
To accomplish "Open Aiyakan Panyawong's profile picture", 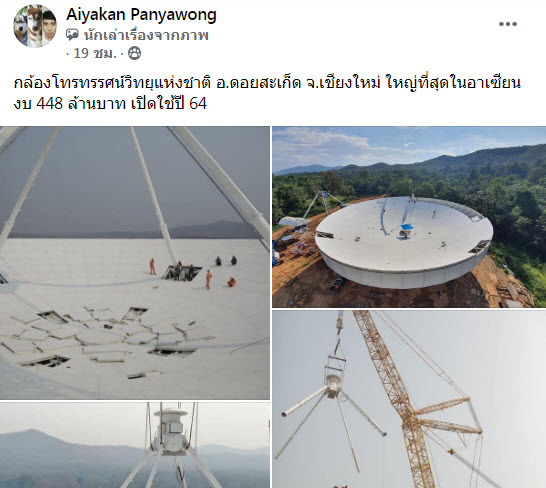I will (35, 26).
